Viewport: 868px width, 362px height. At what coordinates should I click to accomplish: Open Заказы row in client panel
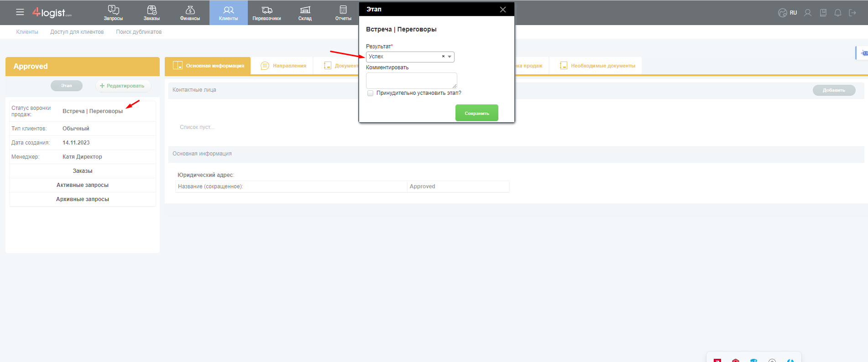coord(83,171)
